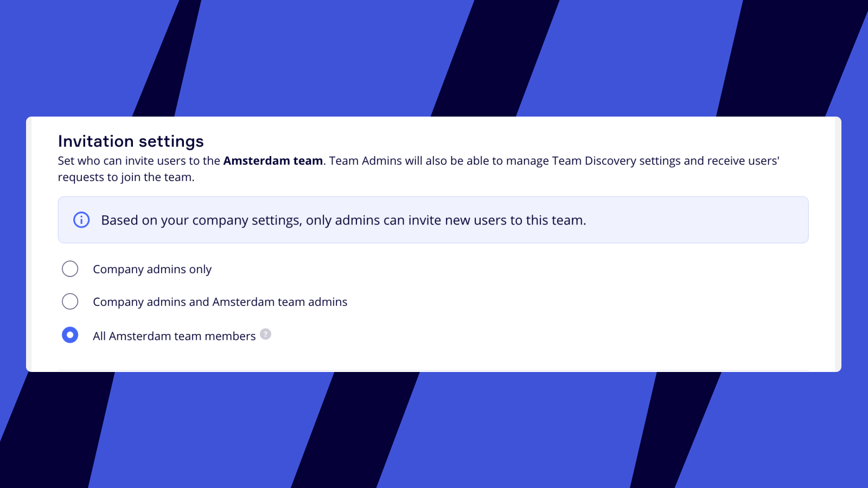This screenshot has width=868, height=488.
Task: Click the 'Company admins only' label text
Action: click(x=152, y=269)
